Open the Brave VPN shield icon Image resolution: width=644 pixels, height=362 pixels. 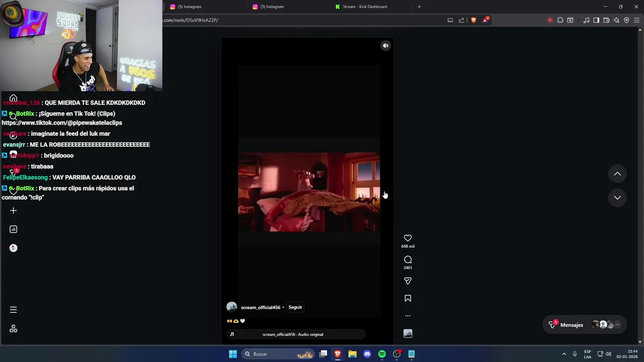[626, 20]
